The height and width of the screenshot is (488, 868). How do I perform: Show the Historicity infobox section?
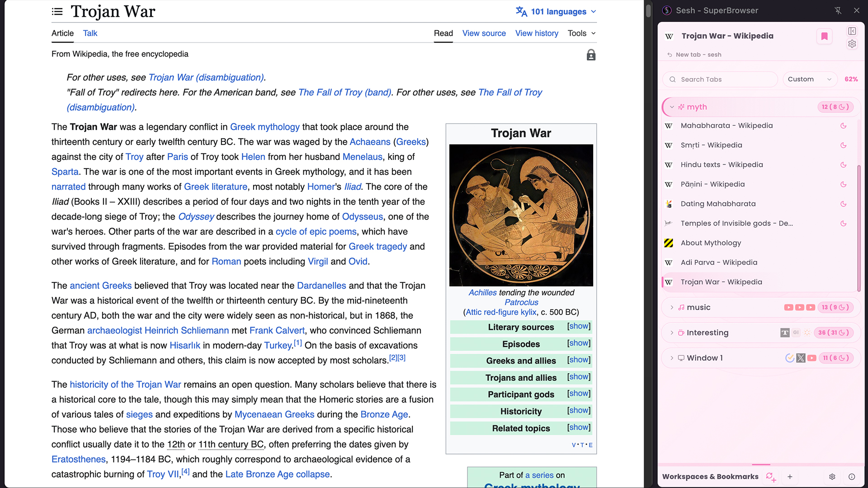coord(579,410)
